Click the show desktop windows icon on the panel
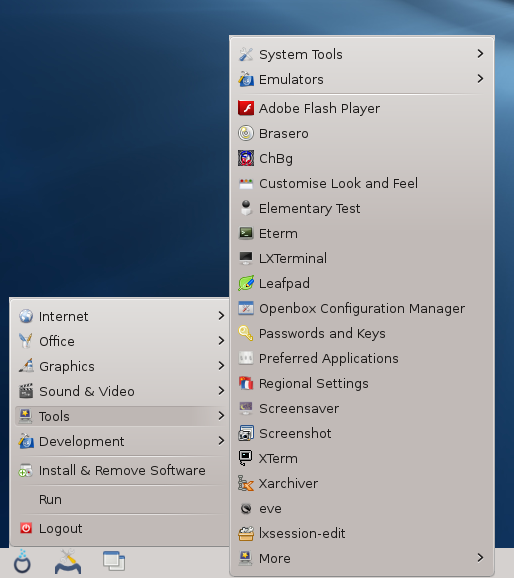514x578 pixels. [x=114, y=561]
